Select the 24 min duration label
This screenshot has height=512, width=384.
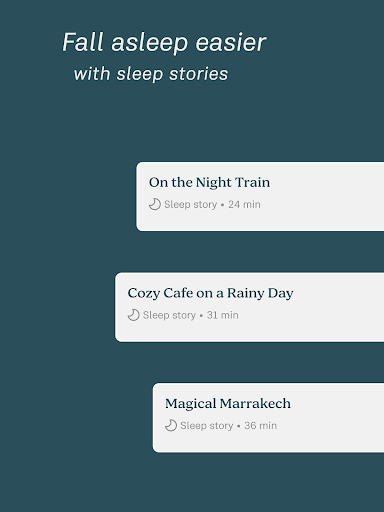click(x=244, y=204)
